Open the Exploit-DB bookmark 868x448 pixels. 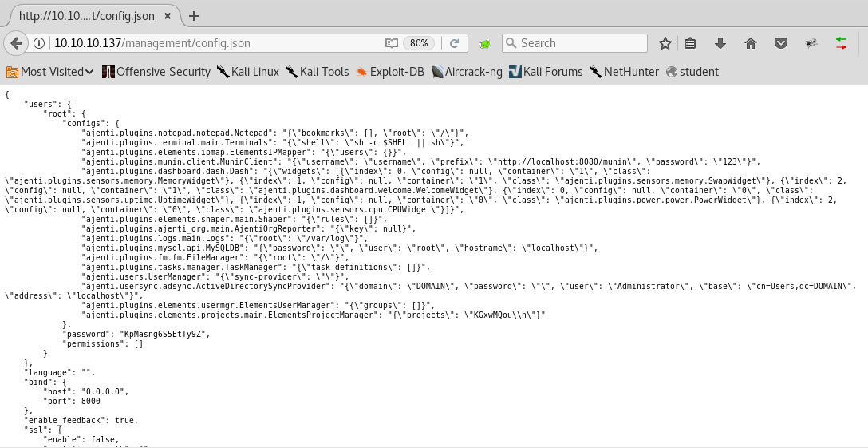(x=390, y=72)
